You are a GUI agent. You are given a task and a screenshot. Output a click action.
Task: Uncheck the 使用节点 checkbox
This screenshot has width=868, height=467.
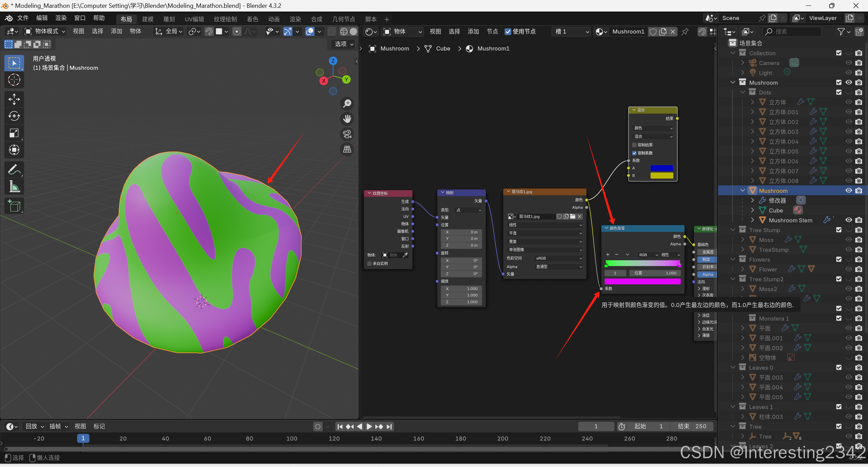pyautogui.click(x=508, y=32)
